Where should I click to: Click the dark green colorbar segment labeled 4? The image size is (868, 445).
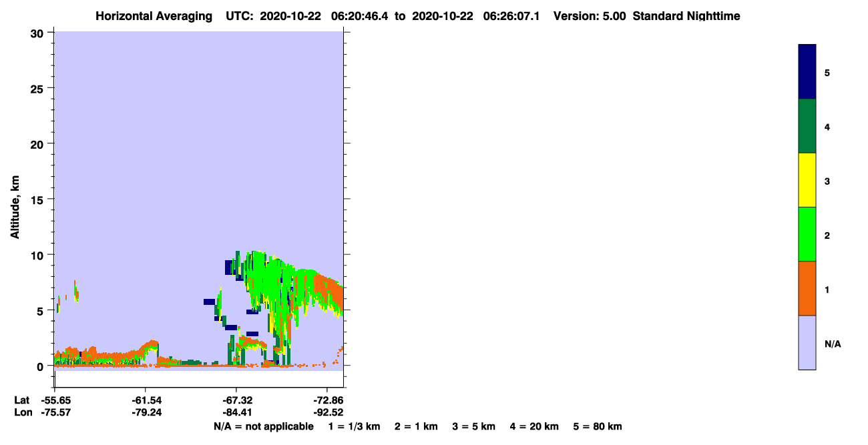pos(807,126)
